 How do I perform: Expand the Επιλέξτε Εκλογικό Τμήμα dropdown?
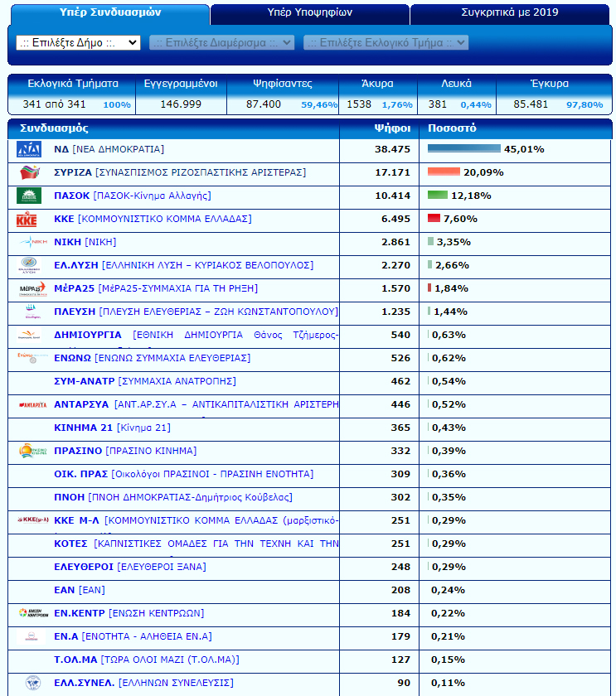[x=386, y=42]
